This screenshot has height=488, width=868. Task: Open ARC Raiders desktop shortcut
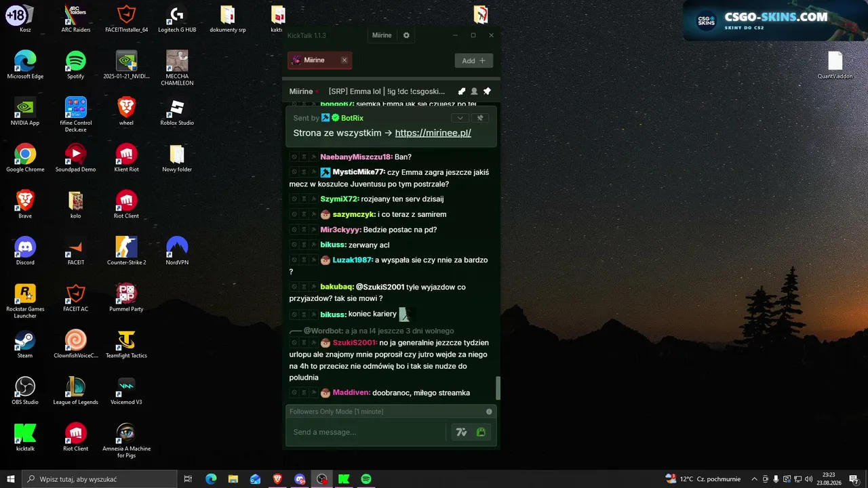(x=76, y=18)
